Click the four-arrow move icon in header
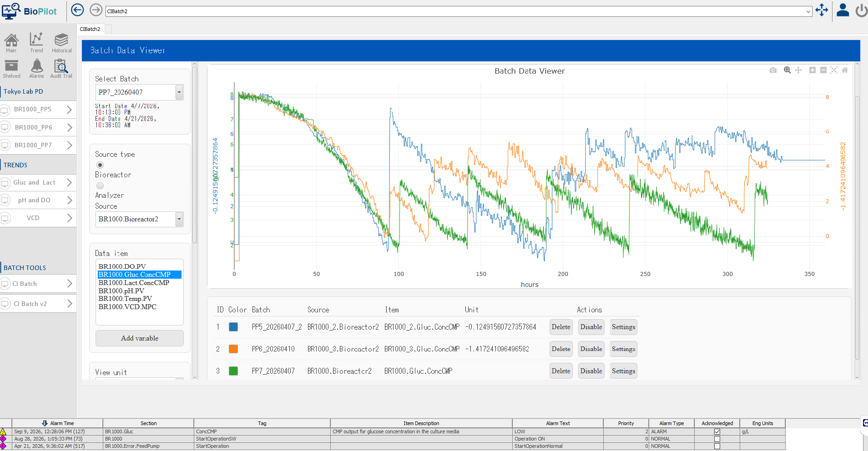The width and height of the screenshot is (868, 451). 822,10
